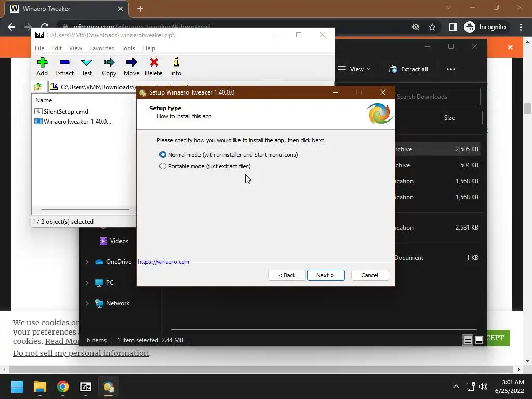Select Portable mode radio button

tap(163, 166)
